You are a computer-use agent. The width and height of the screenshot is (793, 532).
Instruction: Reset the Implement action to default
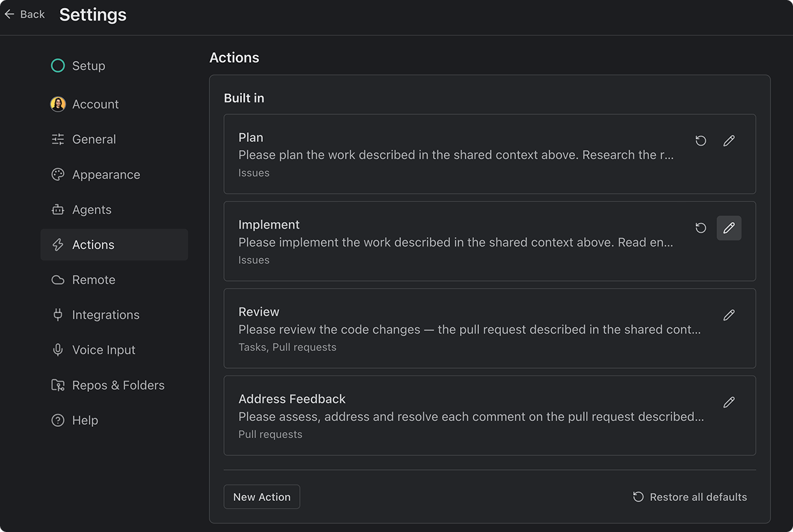[x=701, y=228]
